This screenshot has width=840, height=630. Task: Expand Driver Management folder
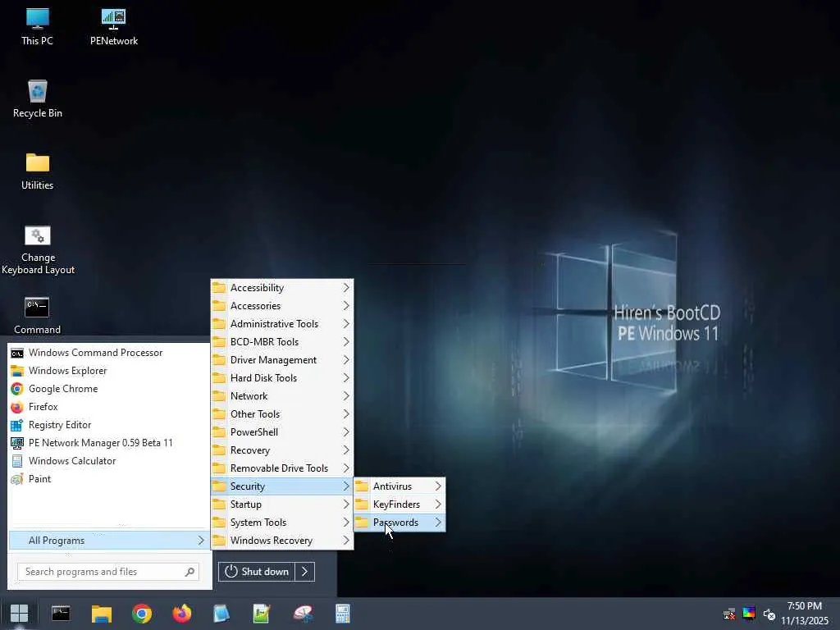(282, 360)
